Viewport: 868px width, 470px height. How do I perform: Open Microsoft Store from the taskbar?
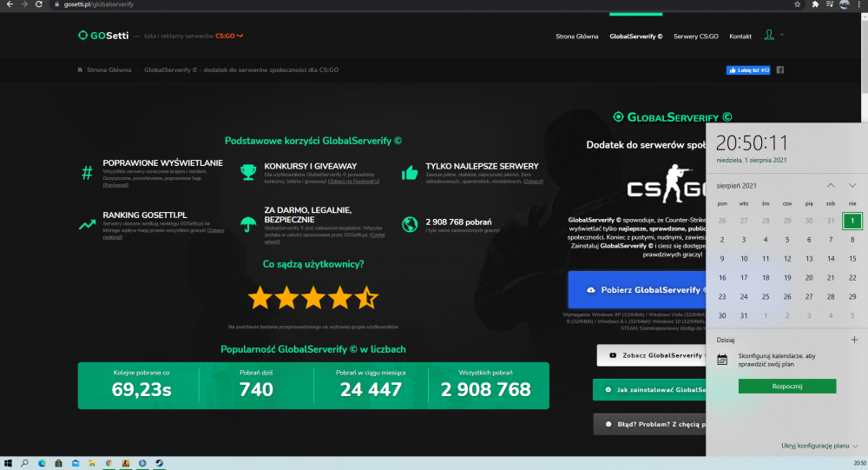click(58, 463)
